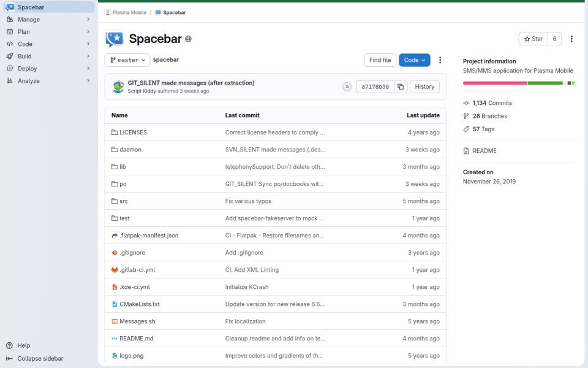This screenshot has width=588, height=368.
Task: Open Deploy in the sidebar
Action: (x=49, y=68)
